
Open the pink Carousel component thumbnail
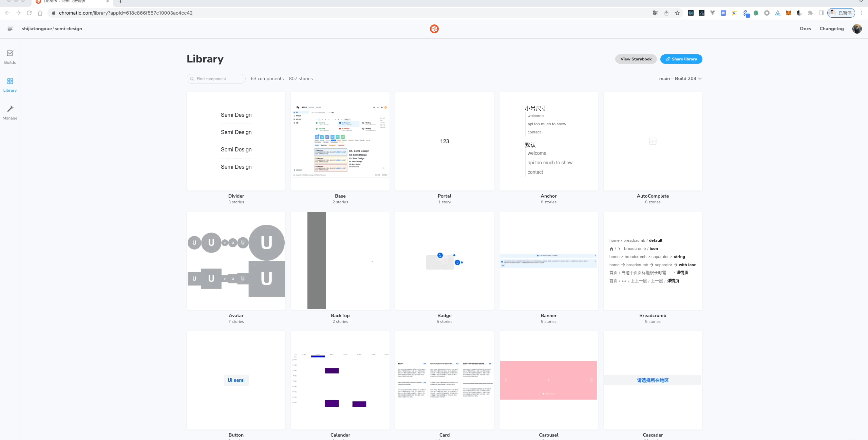548,380
